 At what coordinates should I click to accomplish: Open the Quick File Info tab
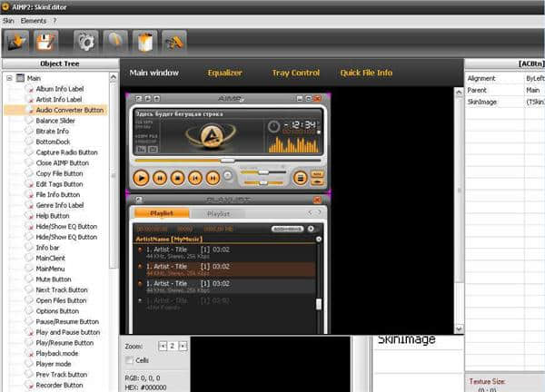tap(366, 73)
